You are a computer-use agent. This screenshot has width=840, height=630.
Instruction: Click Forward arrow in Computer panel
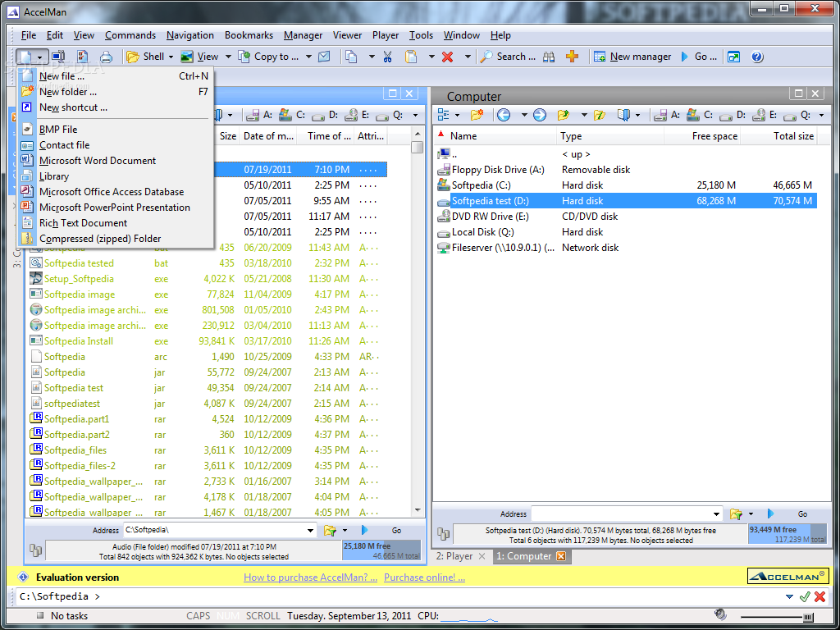(x=540, y=115)
